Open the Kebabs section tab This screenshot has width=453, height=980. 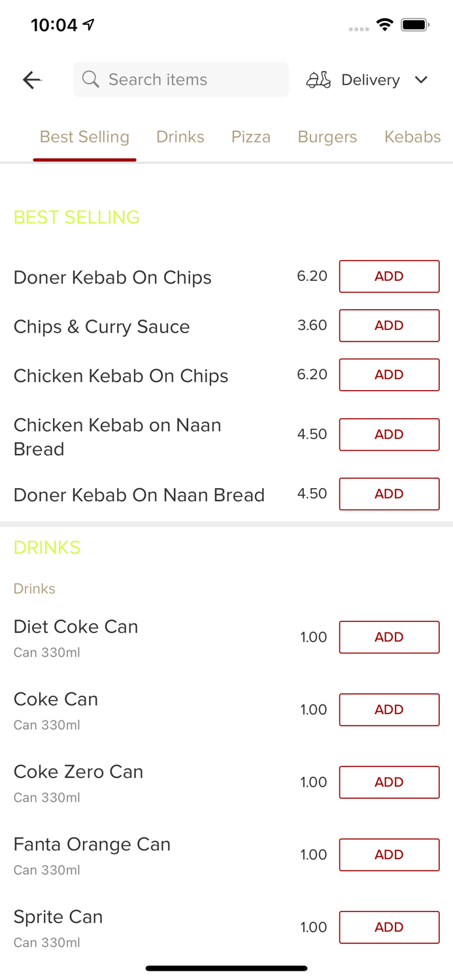pyautogui.click(x=413, y=137)
